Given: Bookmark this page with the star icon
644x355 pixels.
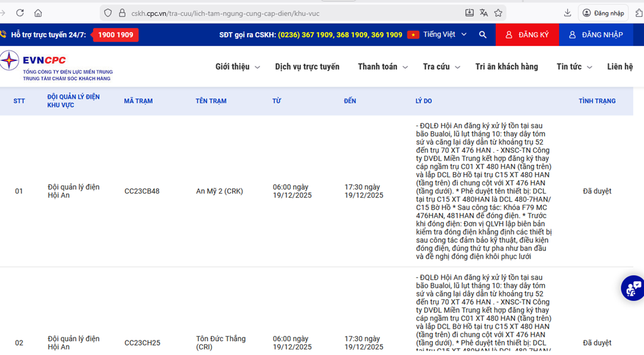Looking at the screenshot, I should (498, 13).
